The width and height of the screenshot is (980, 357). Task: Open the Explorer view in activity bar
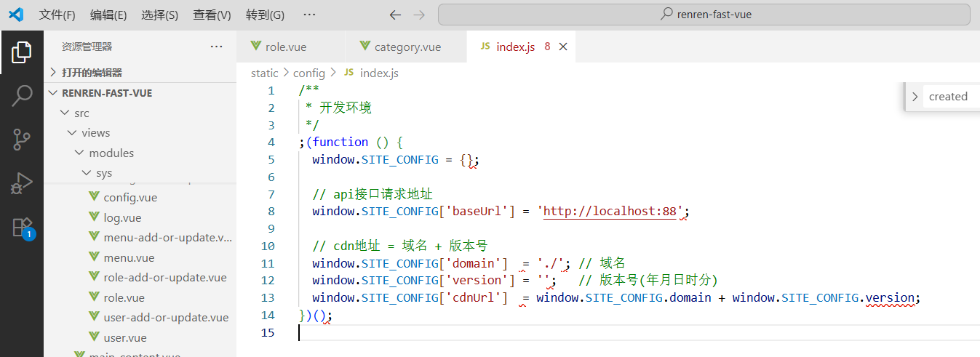(22, 52)
